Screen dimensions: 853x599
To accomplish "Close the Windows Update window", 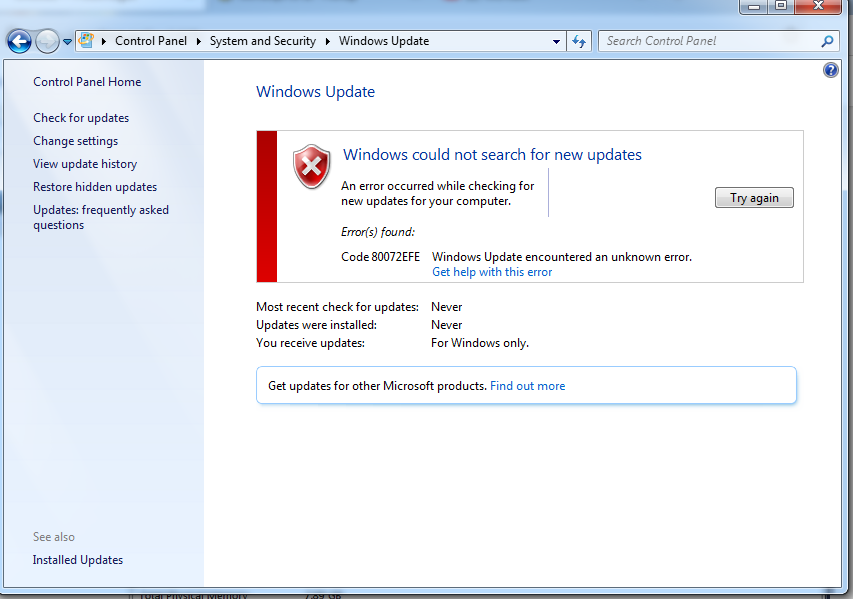I will point(818,6).
